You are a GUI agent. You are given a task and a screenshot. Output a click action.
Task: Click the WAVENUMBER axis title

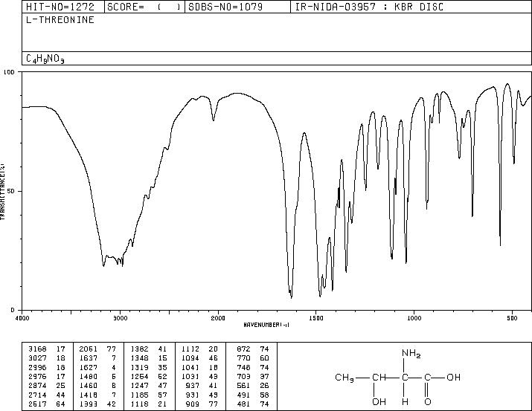pos(266,325)
